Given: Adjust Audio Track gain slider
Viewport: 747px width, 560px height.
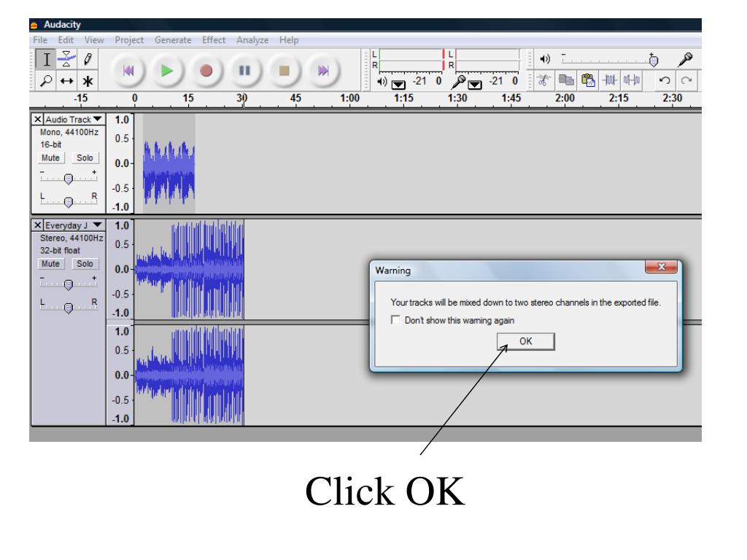Looking at the screenshot, I should pos(69,179).
